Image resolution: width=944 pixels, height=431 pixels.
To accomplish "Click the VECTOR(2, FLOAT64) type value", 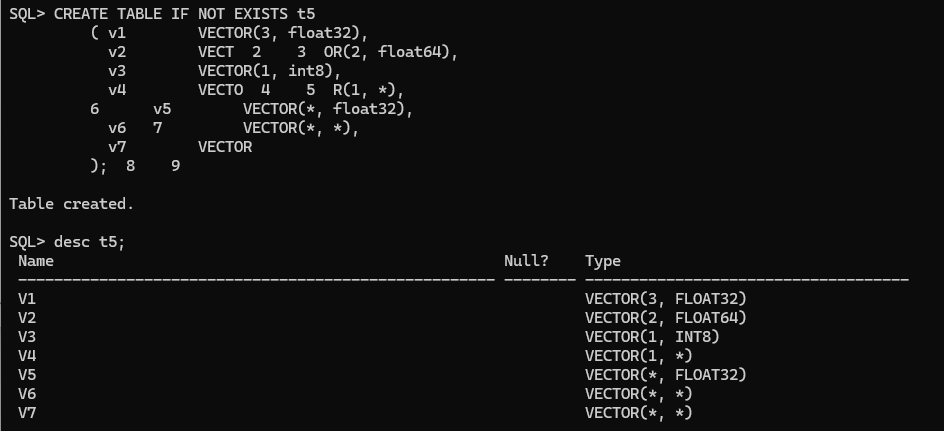I will (x=666, y=318).
